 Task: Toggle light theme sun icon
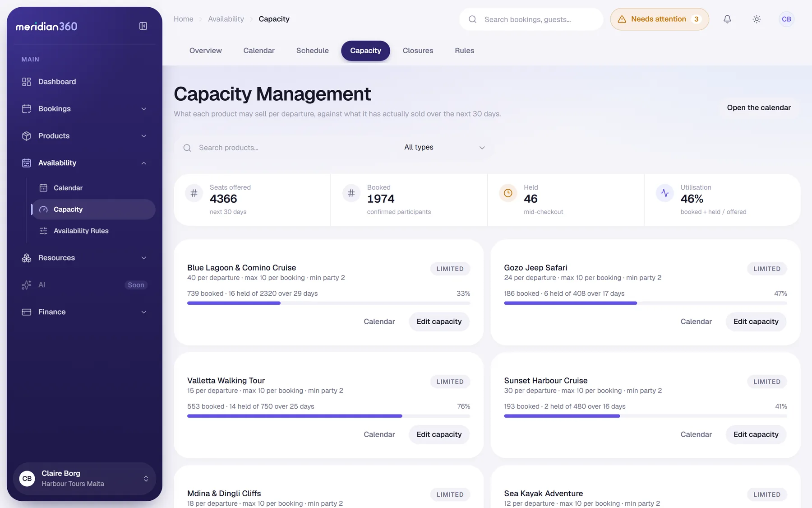point(757,19)
